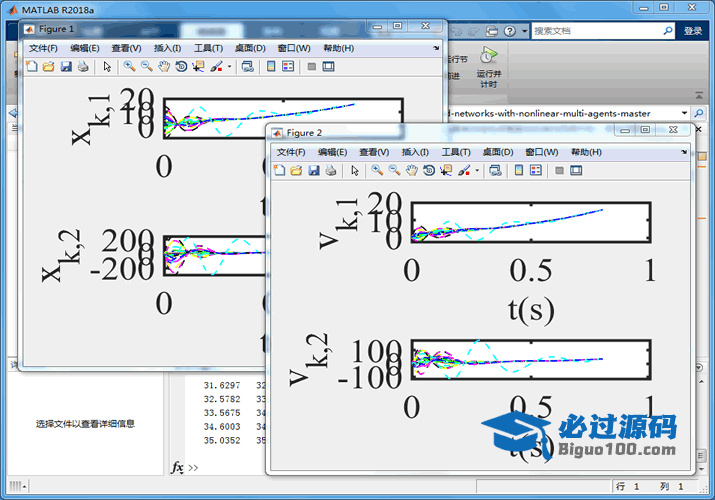The height and width of the screenshot is (500, 715).
Task: Click 运行并计时 run and time button
Action: coord(488,67)
